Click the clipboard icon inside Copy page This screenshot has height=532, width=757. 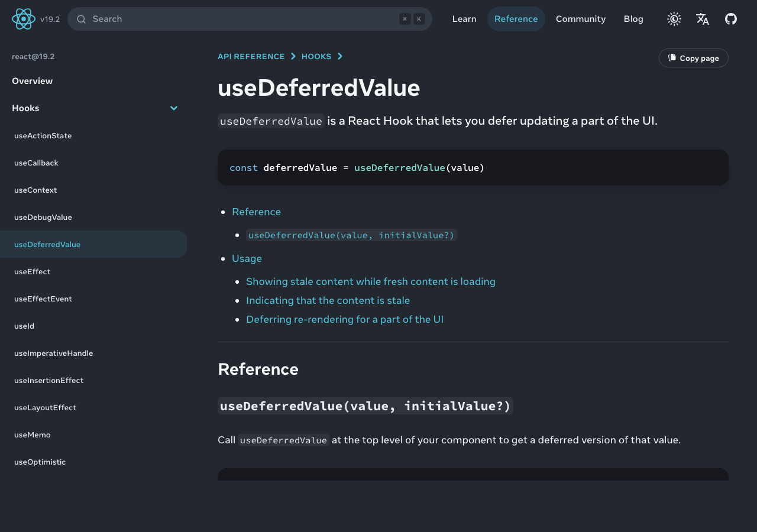click(x=672, y=57)
